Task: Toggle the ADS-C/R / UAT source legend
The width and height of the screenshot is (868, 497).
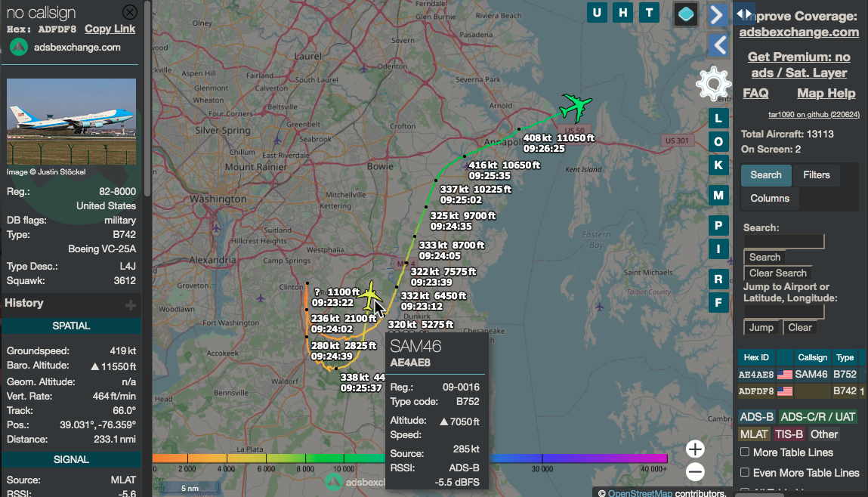Action: click(x=818, y=417)
